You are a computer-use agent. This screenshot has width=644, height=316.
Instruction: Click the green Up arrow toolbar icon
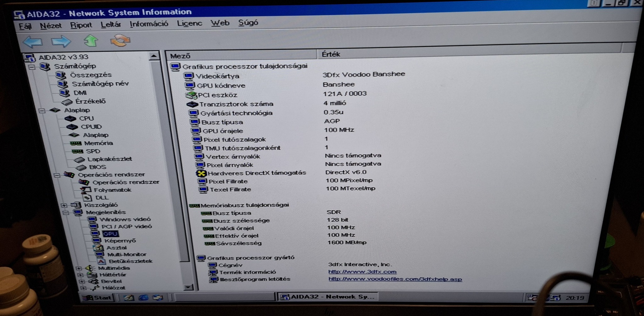(91, 41)
